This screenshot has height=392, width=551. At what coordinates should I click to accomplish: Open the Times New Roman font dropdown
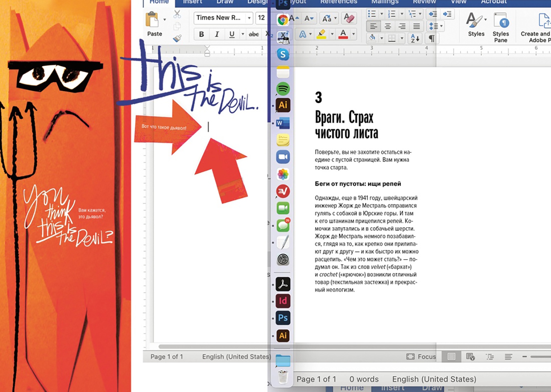(249, 18)
